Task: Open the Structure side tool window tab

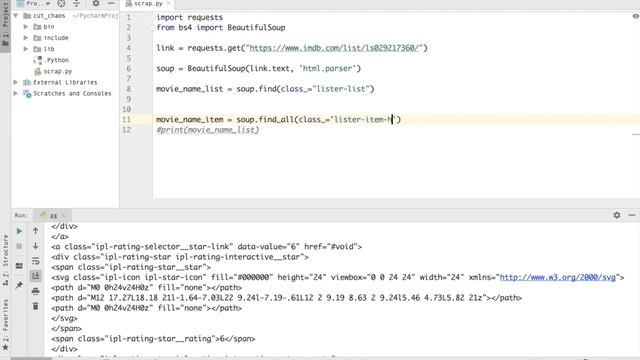Action: (x=5, y=260)
